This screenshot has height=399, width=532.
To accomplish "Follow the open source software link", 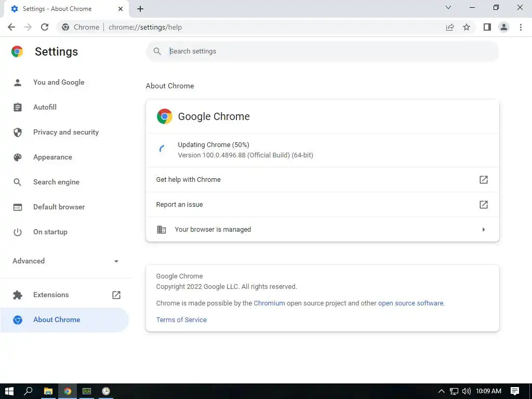I will coord(410,303).
